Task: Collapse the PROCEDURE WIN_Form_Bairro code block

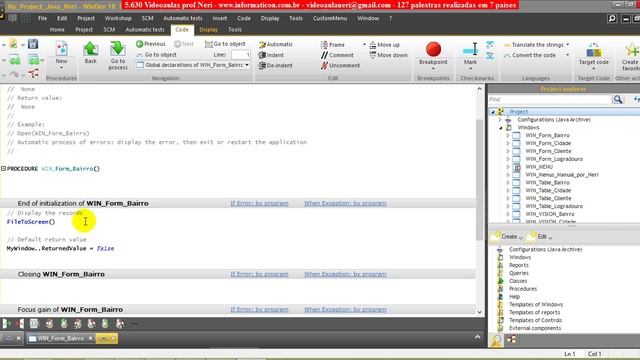Action: coord(3,168)
